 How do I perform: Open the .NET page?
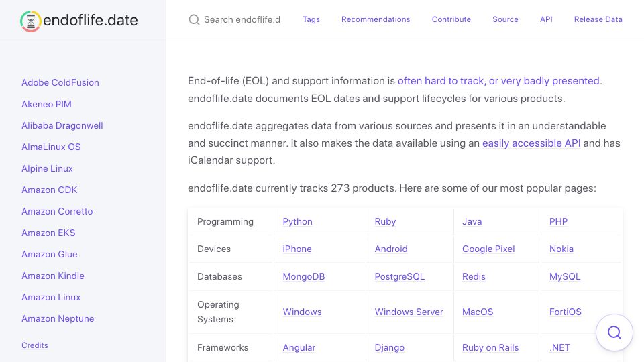(559, 347)
